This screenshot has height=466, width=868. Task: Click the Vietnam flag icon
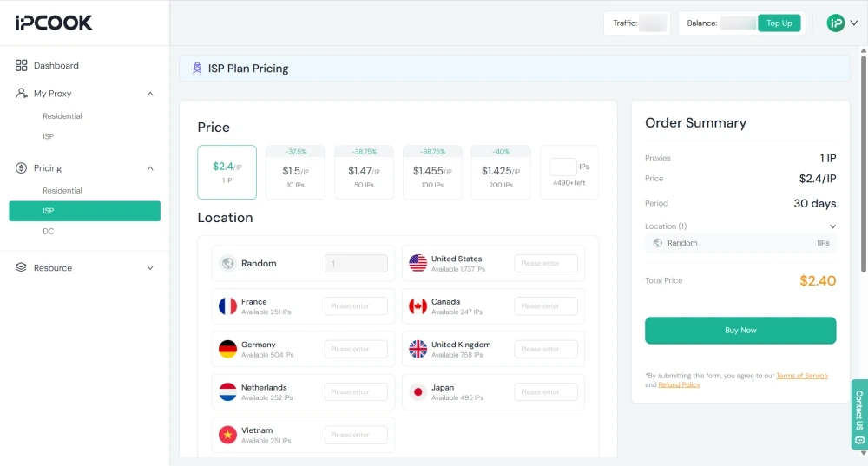click(227, 435)
